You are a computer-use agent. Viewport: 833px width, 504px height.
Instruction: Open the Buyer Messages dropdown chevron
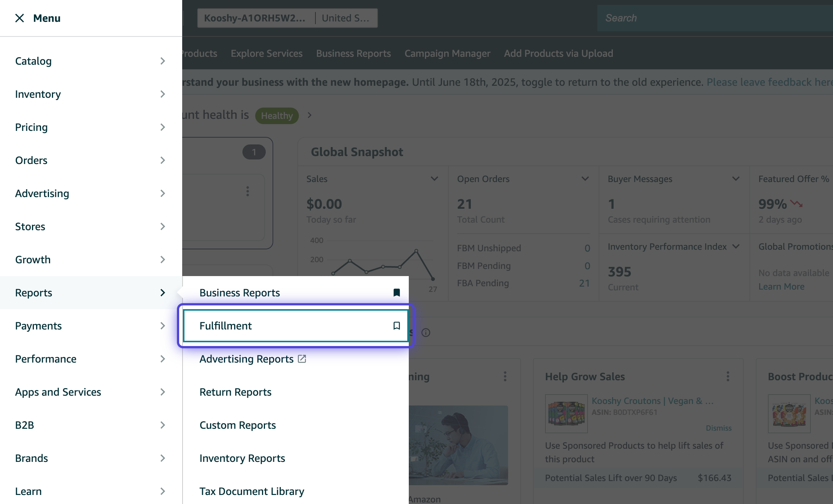point(736,179)
